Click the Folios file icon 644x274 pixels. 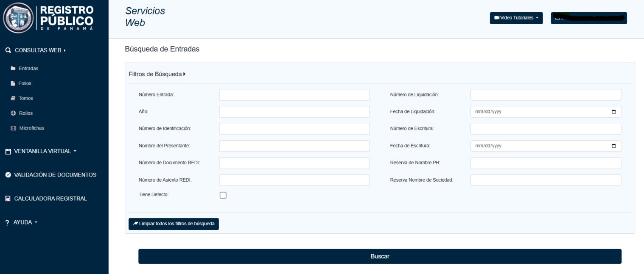[x=13, y=83]
